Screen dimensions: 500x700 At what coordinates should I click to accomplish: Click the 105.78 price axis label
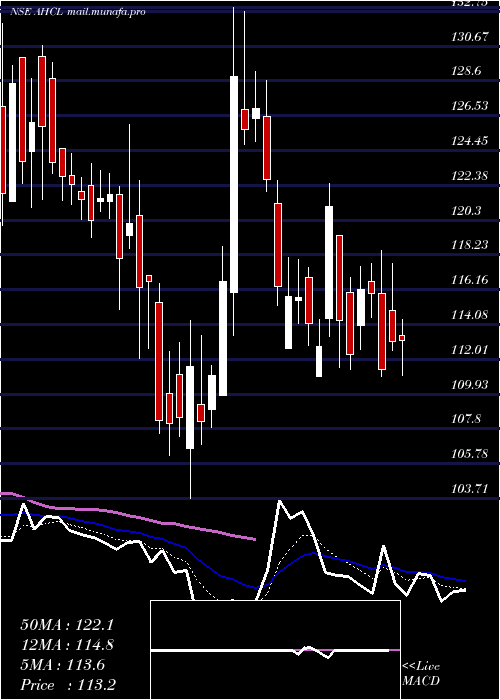pos(470,454)
